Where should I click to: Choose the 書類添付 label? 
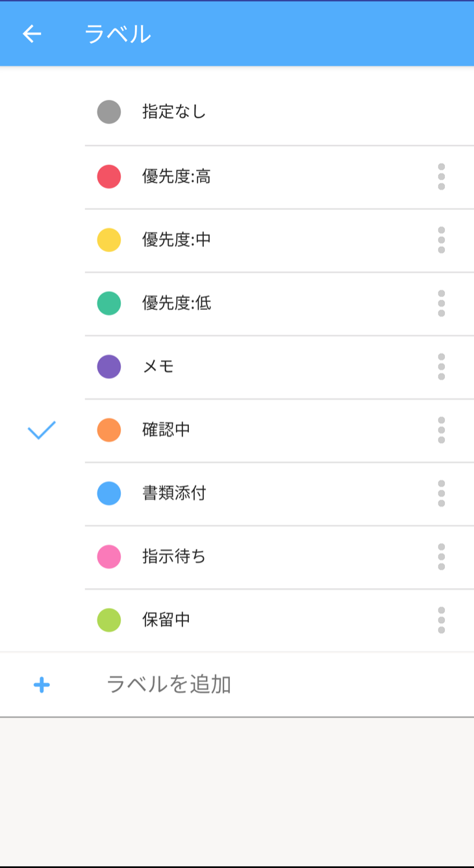pos(174,493)
